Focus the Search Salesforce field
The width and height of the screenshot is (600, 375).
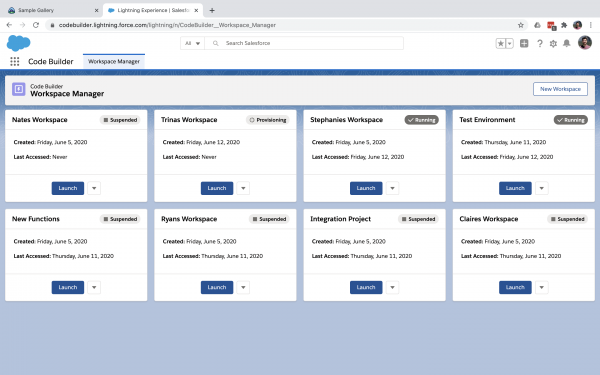click(x=304, y=43)
